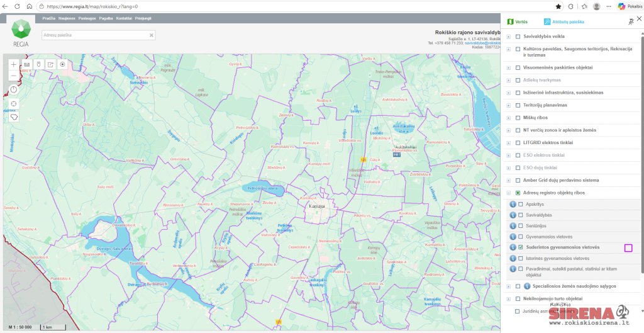Switch to the Vertės tab

click(x=518, y=22)
